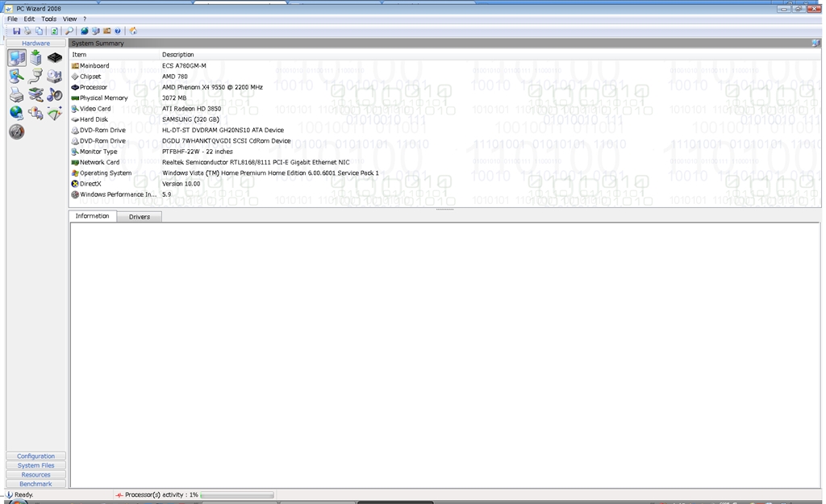Viewport: 826px width, 504px height.
Task: Open the Benchmark section
Action: pos(35,484)
